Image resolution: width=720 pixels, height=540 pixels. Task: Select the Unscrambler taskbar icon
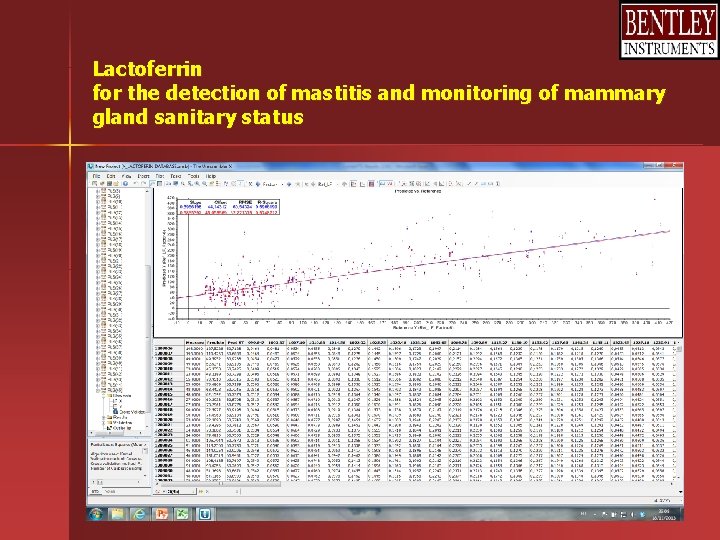205,514
